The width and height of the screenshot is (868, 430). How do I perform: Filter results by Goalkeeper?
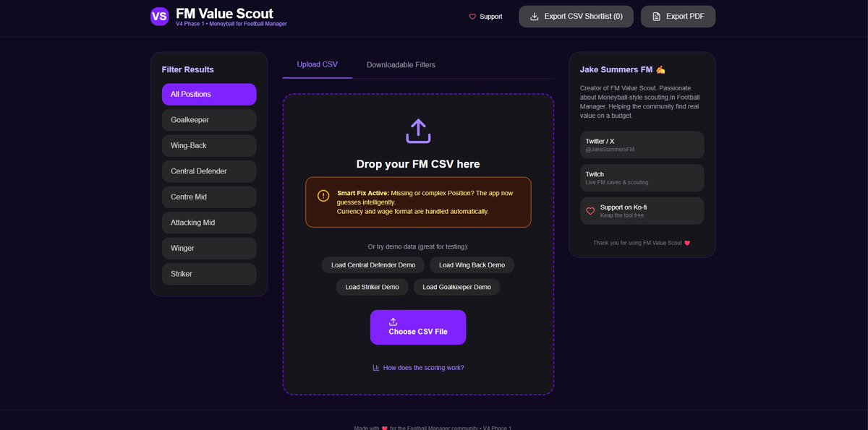(209, 120)
